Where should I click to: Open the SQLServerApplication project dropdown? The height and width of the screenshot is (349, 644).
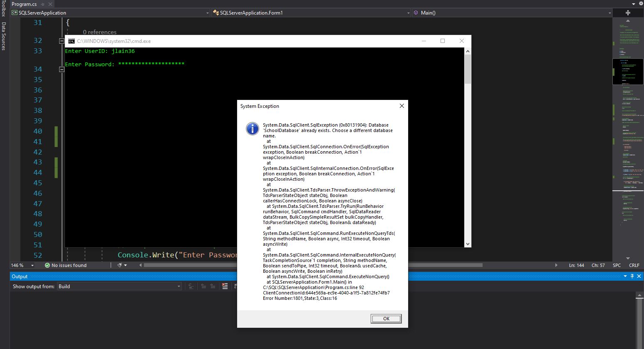[x=111, y=13]
